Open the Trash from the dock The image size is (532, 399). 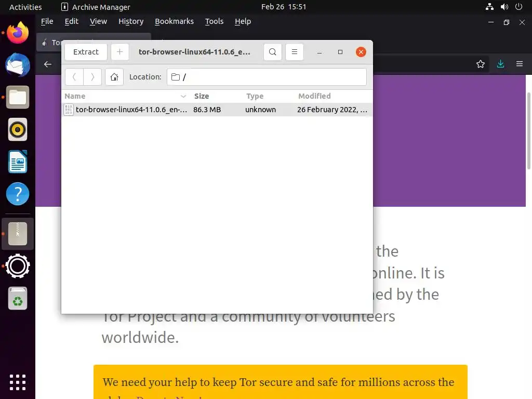pos(18,298)
